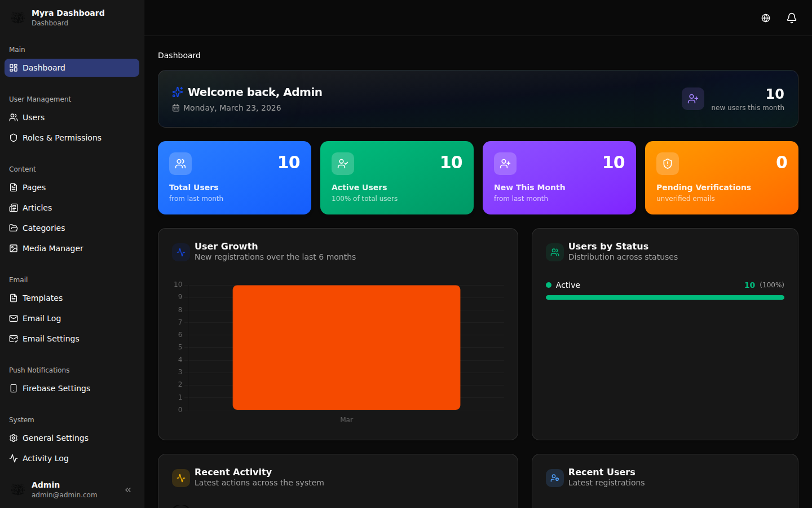Collapse the sidebar with double chevron

coord(128,490)
